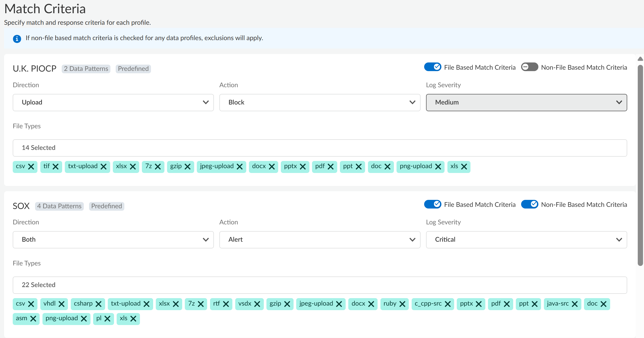
Task: Click the vertical scrollbar thumb
Action: click(640, 165)
